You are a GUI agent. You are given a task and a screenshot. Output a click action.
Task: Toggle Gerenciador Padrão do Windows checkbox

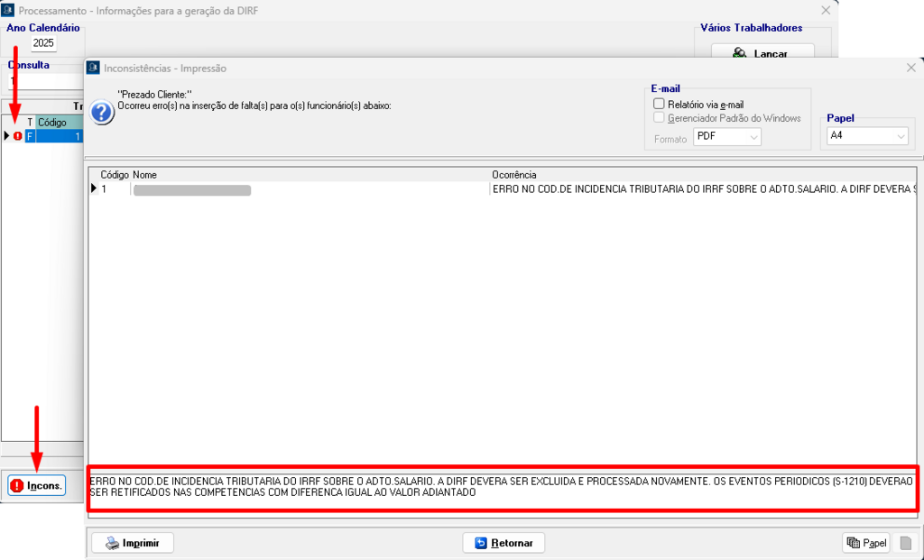(659, 118)
